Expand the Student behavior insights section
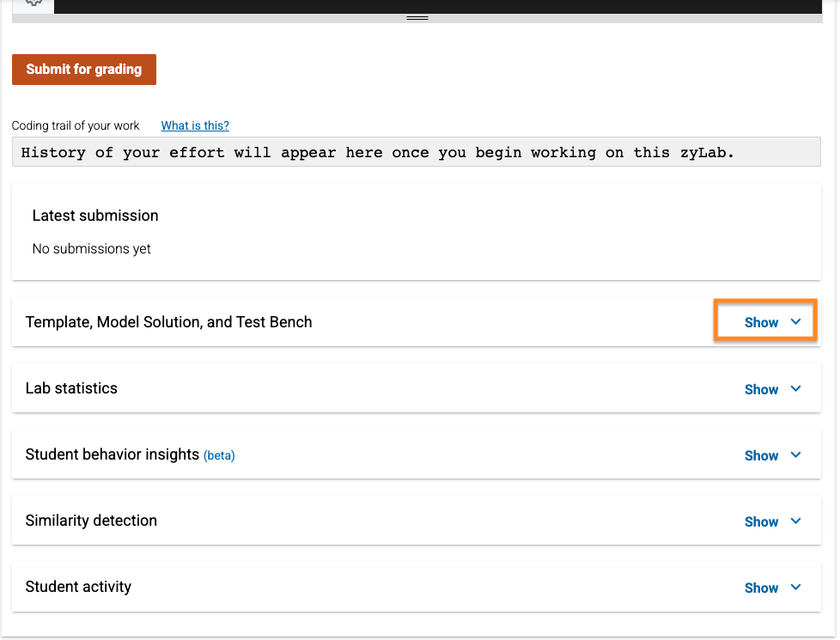 click(x=761, y=455)
